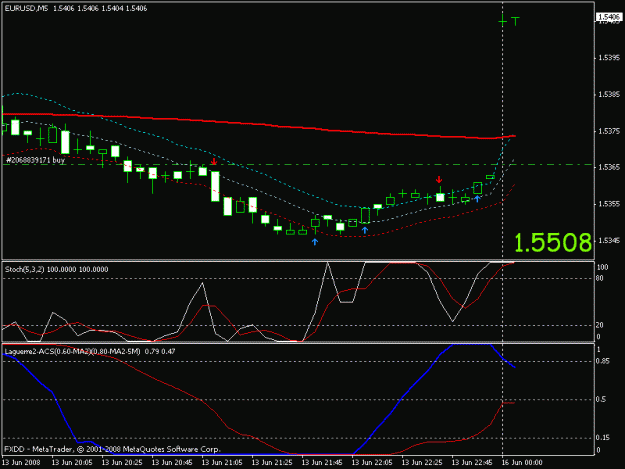This screenshot has width=625, height=469.
Task: Click 1.5385 on the price scale
Action: [x=609, y=95]
